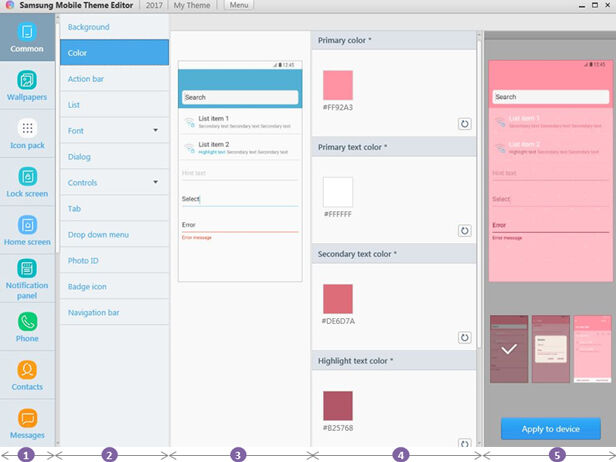Click the My Theme title tab
The width and height of the screenshot is (616, 462).
(192, 5)
